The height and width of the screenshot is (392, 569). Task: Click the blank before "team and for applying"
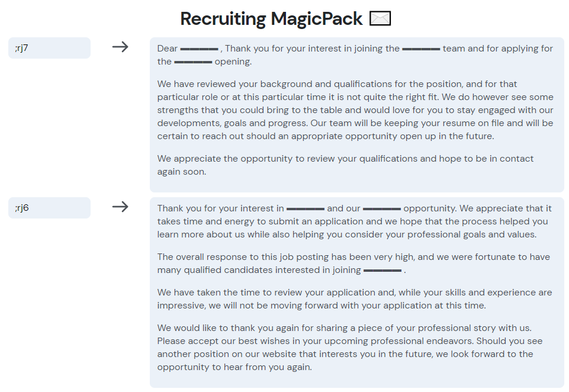pos(421,49)
